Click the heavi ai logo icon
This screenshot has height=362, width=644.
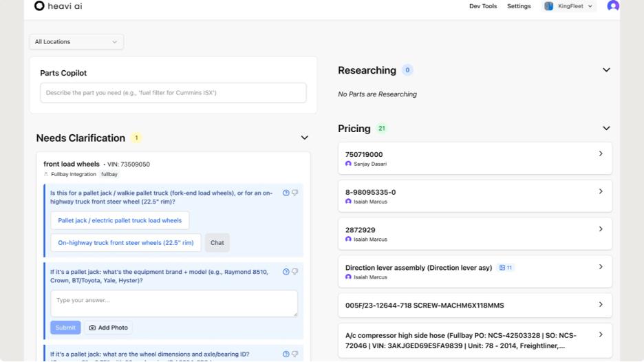tap(39, 6)
